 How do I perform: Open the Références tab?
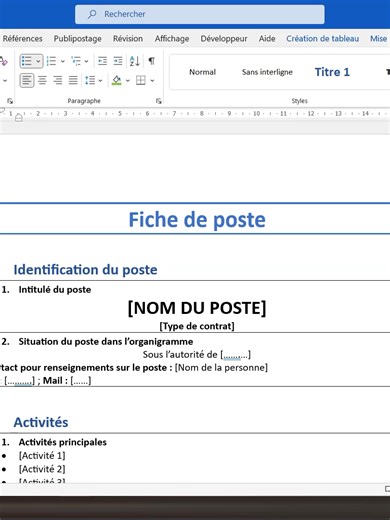tap(23, 39)
